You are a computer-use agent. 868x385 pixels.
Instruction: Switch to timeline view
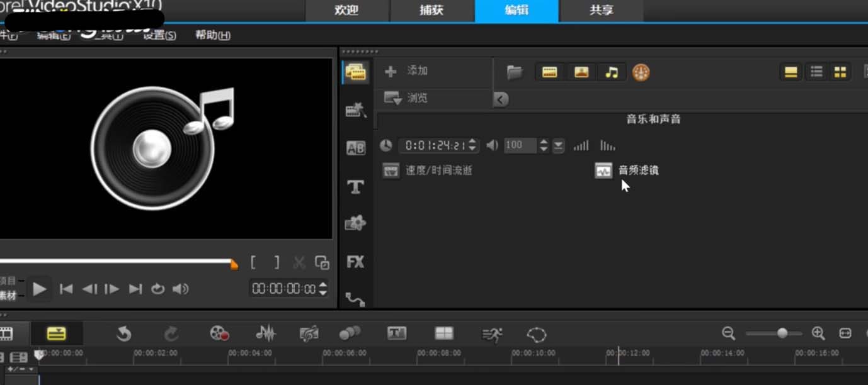(x=56, y=333)
